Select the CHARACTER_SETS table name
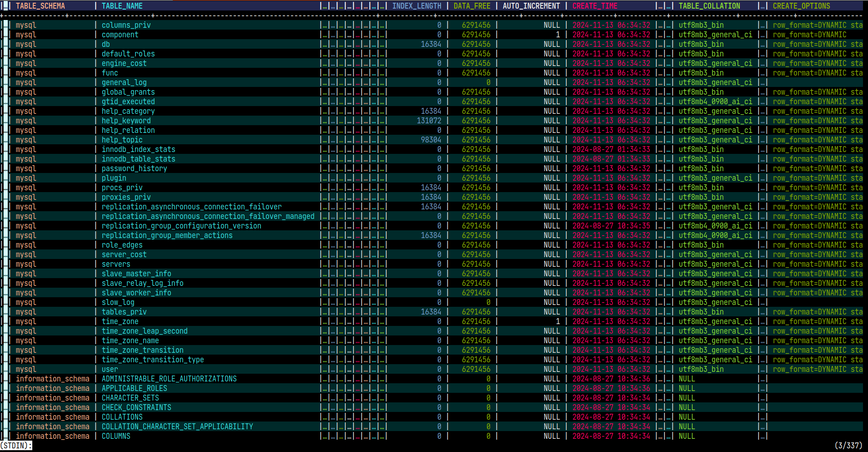The image size is (868, 452). [x=130, y=398]
